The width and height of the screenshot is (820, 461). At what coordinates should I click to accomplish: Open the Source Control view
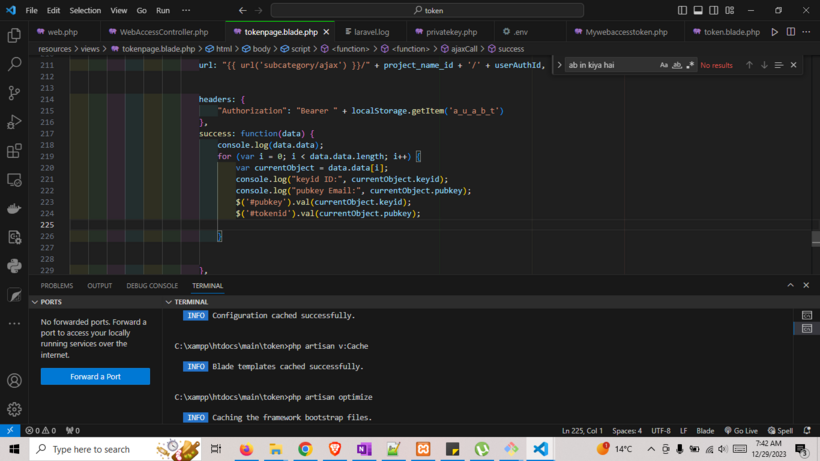coord(14,93)
